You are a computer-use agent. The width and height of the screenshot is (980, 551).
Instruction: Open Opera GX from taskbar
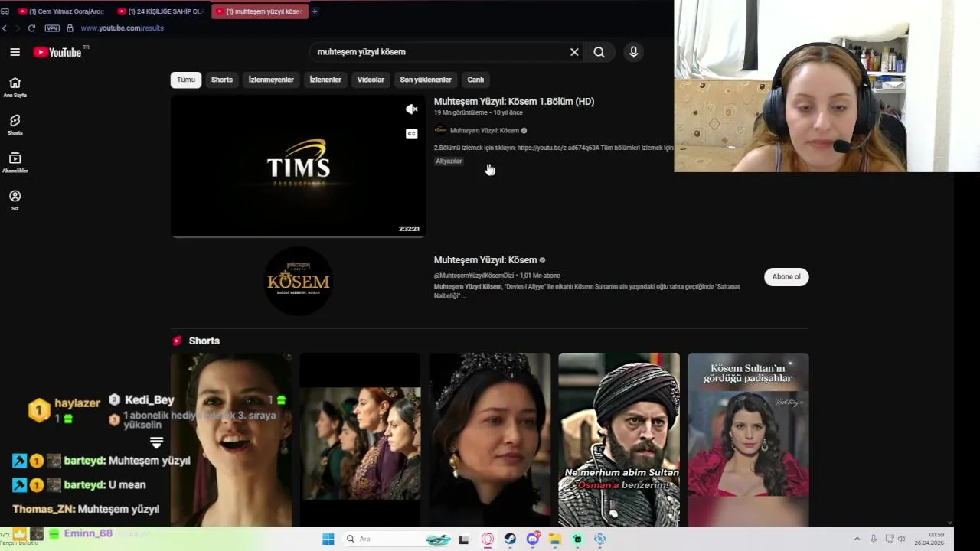pyautogui.click(x=488, y=540)
